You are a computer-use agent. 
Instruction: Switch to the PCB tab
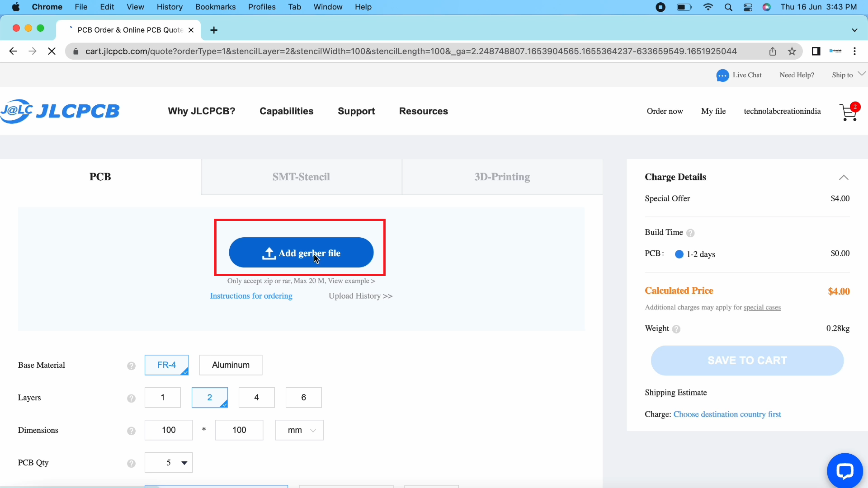(100, 177)
